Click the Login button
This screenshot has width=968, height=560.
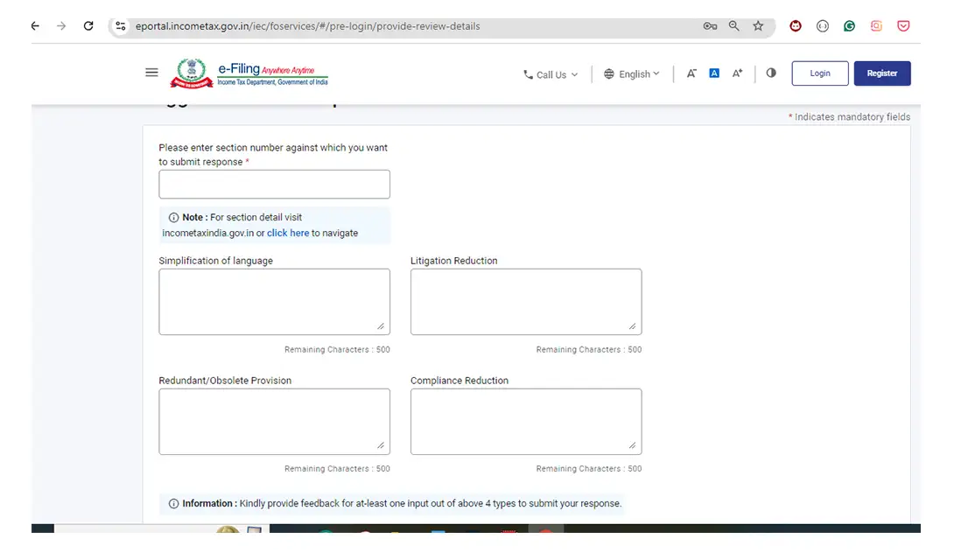(x=820, y=73)
